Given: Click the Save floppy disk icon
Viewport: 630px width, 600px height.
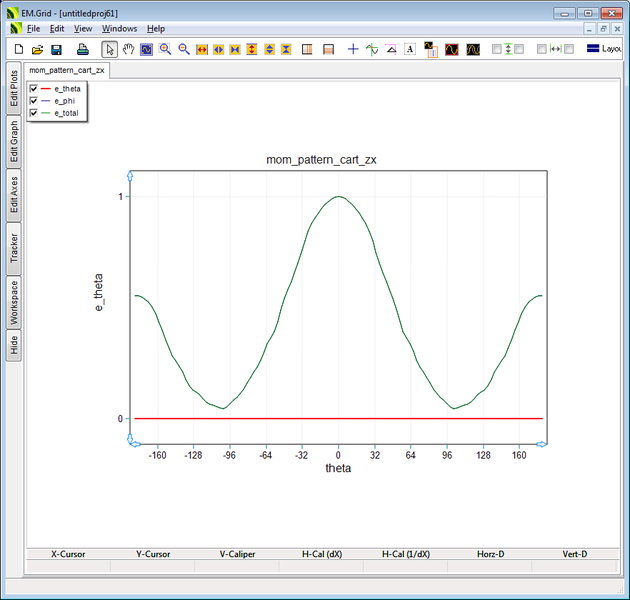Looking at the screenshot, I should [x=56, y=49].
